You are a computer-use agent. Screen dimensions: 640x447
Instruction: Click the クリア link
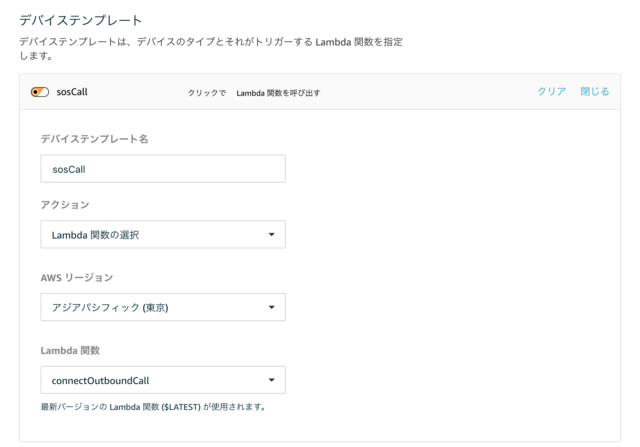(x=551, y=91)
